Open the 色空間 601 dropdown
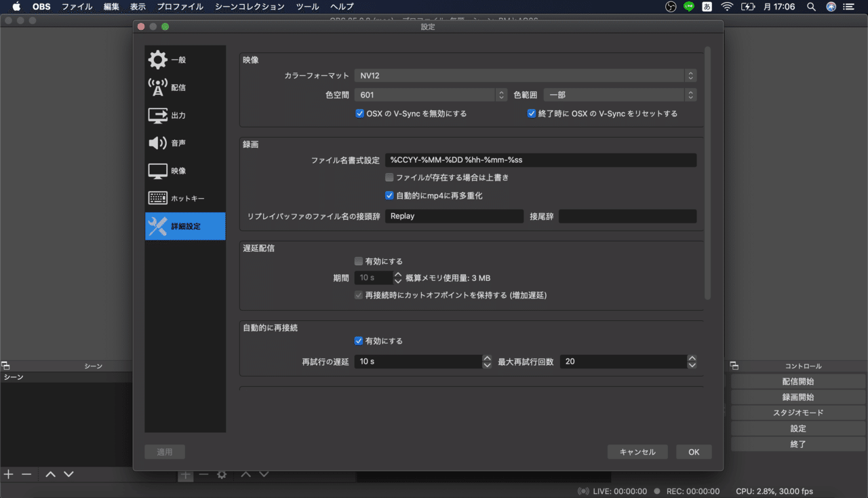 (431, 95)
